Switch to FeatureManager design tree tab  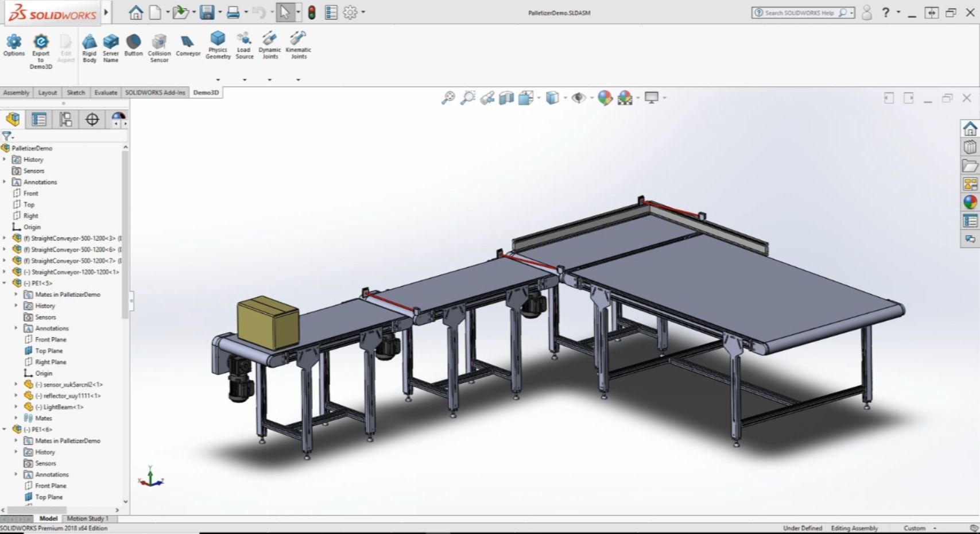(x=13, y=119)
